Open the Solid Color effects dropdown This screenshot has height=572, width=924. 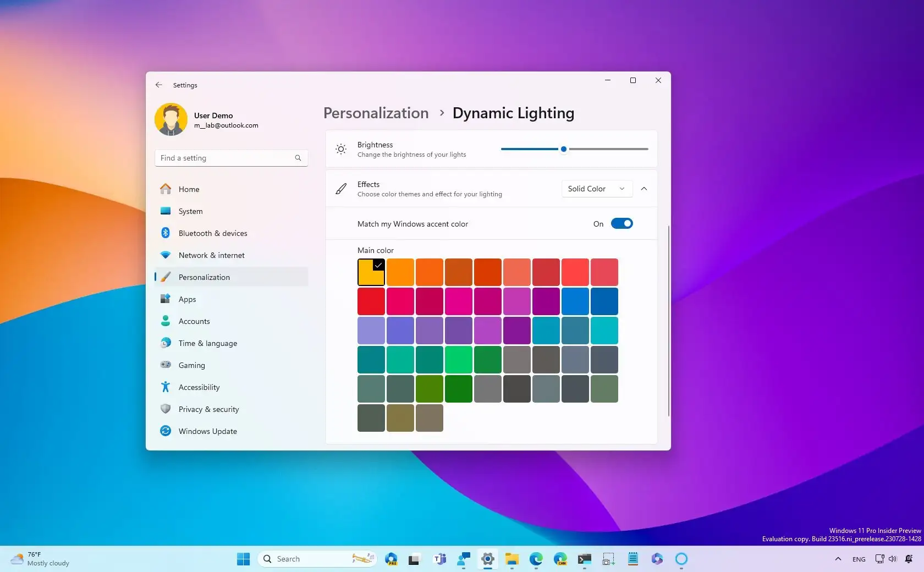(x=596, y=189)
